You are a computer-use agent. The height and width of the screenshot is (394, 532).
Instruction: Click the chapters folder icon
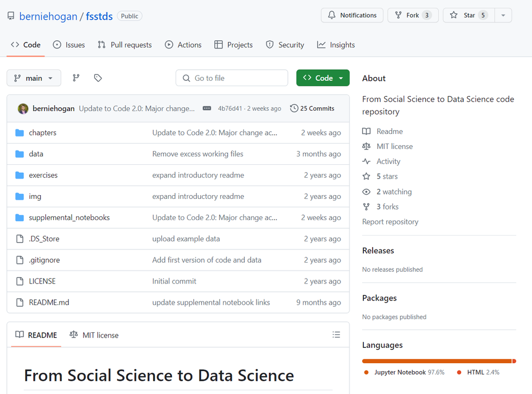pos(20,132)
